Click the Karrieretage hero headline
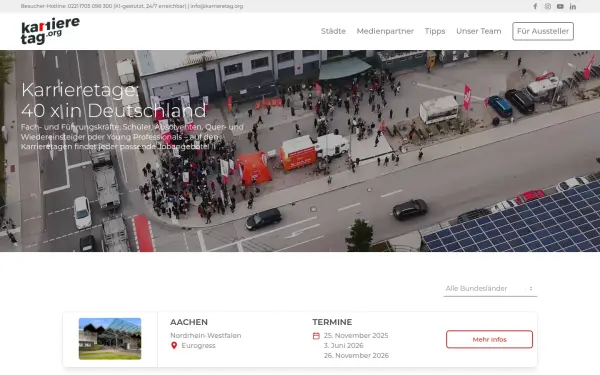 [114, 100]
